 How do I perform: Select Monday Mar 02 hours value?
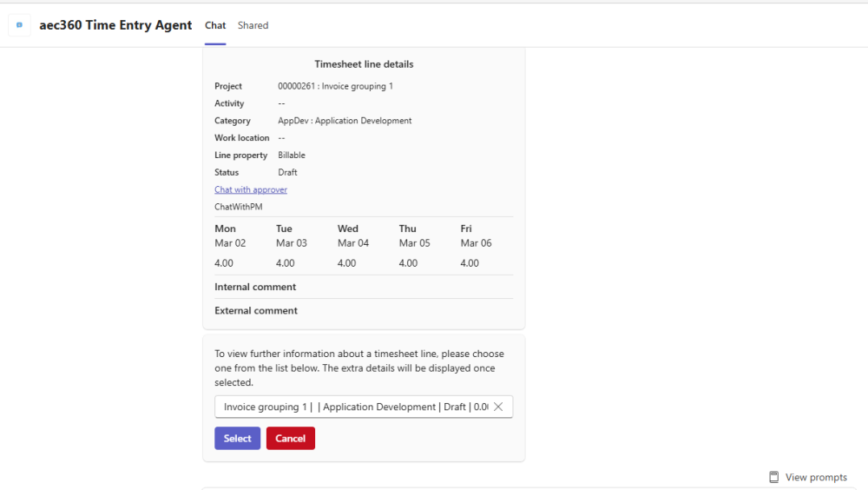[224, 263]
